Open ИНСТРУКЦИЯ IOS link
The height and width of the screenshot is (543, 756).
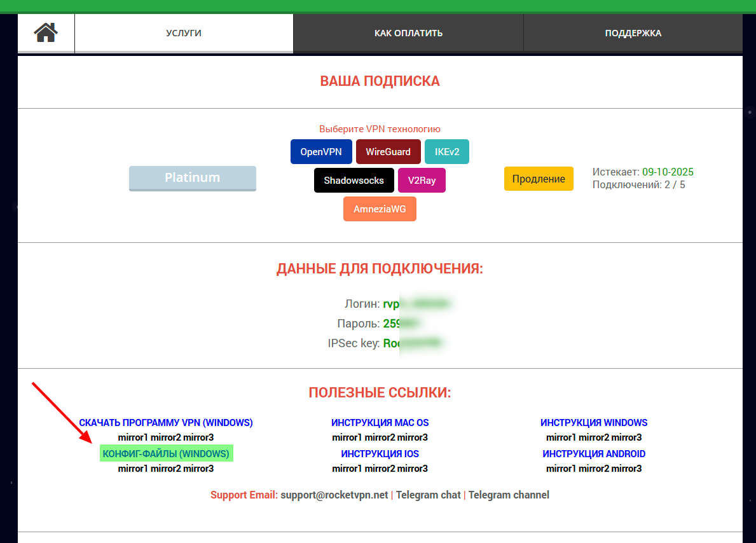(380, 454)
